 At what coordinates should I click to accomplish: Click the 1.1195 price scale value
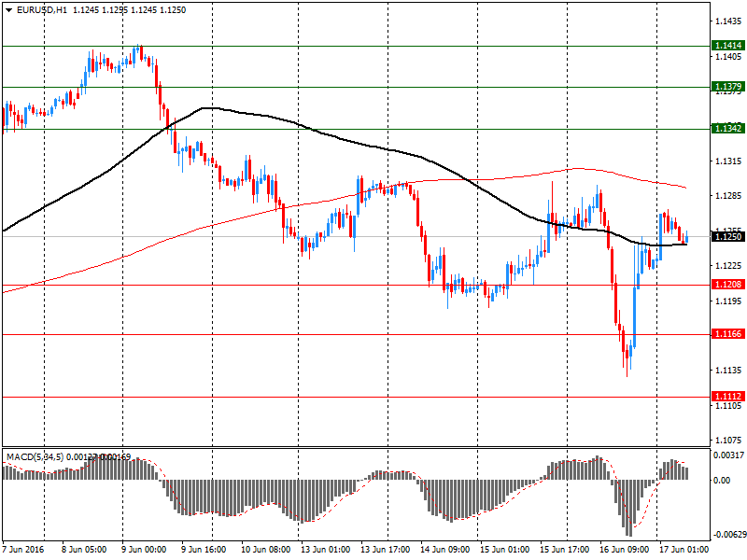728,301
